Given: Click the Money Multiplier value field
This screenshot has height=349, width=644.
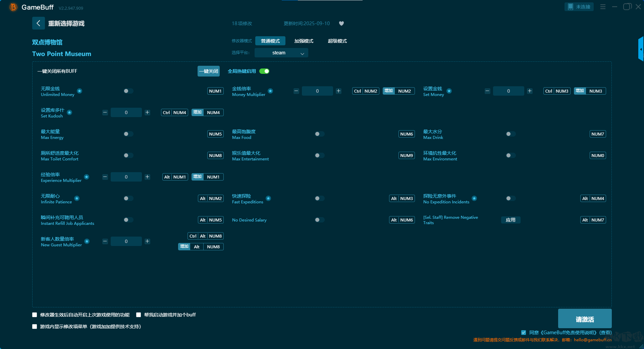Looking at the screenshot, I should (x=317, y=91).
